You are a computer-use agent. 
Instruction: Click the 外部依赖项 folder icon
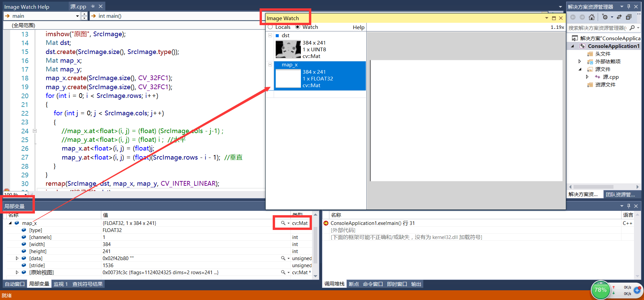(x=590, y=61)
